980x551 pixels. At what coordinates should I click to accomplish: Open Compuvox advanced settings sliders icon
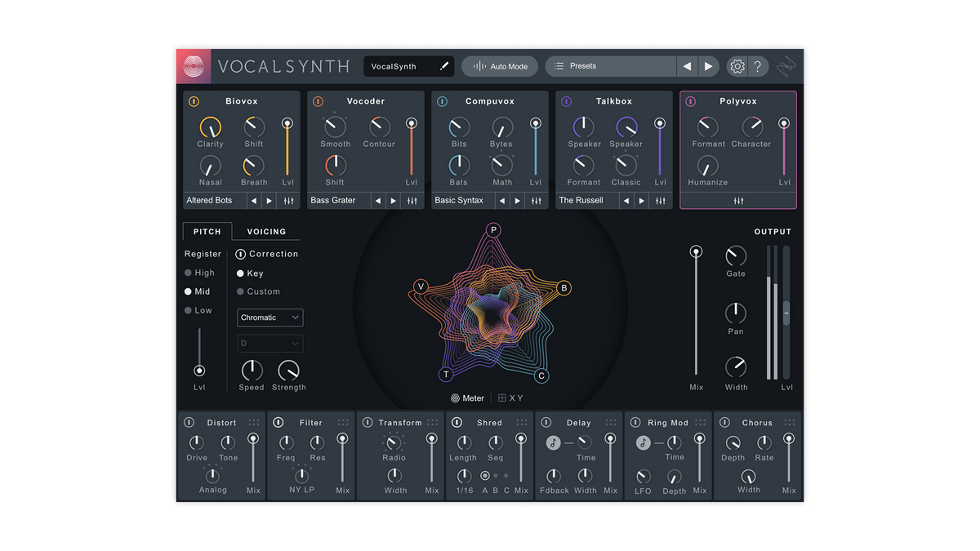click(537, 201)
